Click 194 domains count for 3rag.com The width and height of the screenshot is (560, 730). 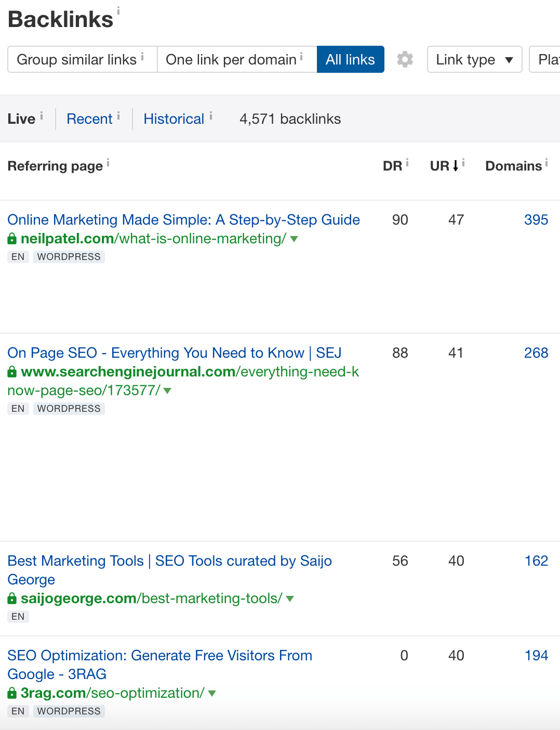536,656
